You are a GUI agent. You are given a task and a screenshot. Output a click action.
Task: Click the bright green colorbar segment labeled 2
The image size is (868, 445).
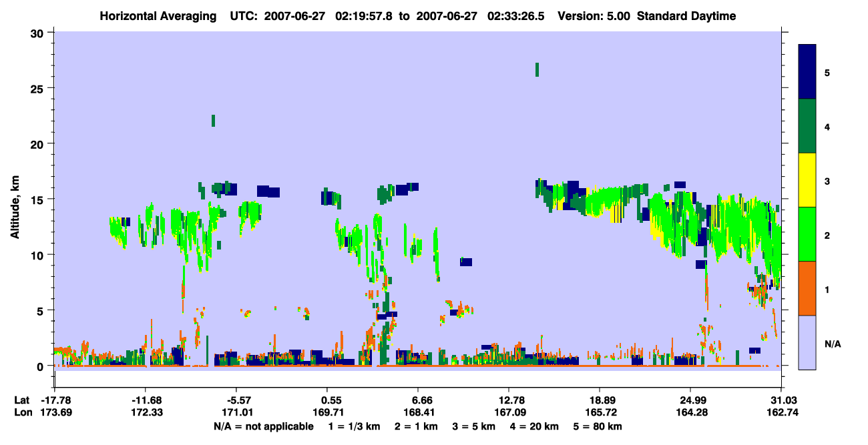coord(807,234)
